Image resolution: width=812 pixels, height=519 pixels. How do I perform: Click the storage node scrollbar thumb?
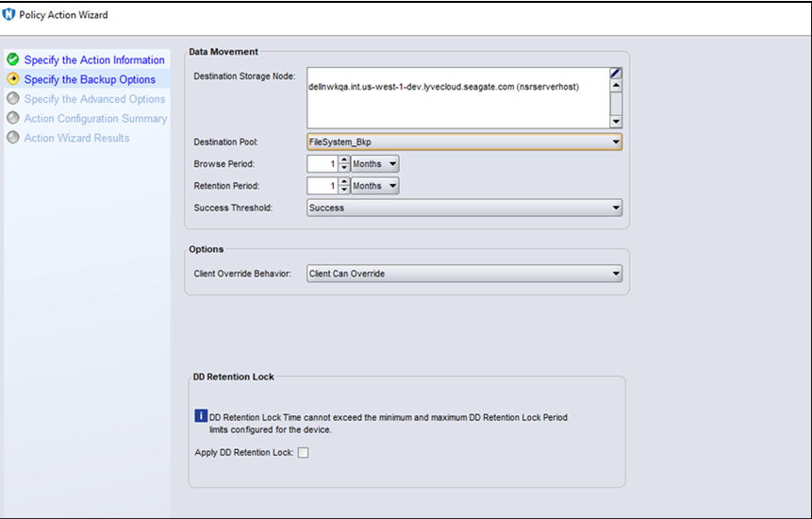pos(616,104)
